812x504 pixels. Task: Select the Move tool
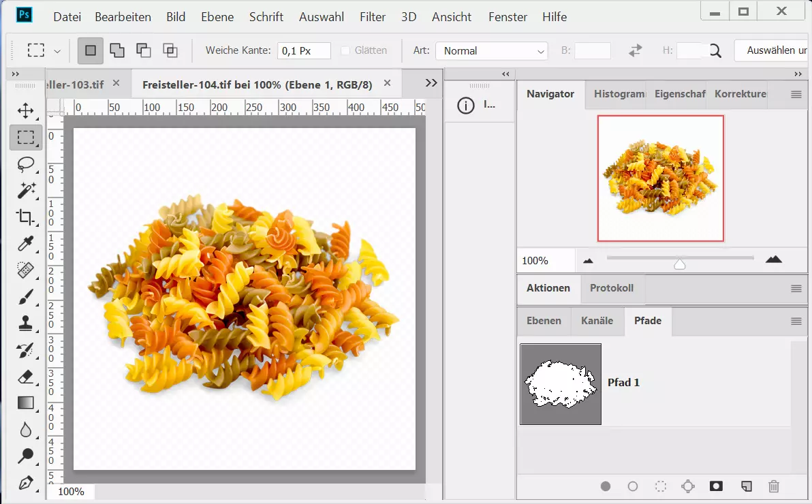(26, 110)
